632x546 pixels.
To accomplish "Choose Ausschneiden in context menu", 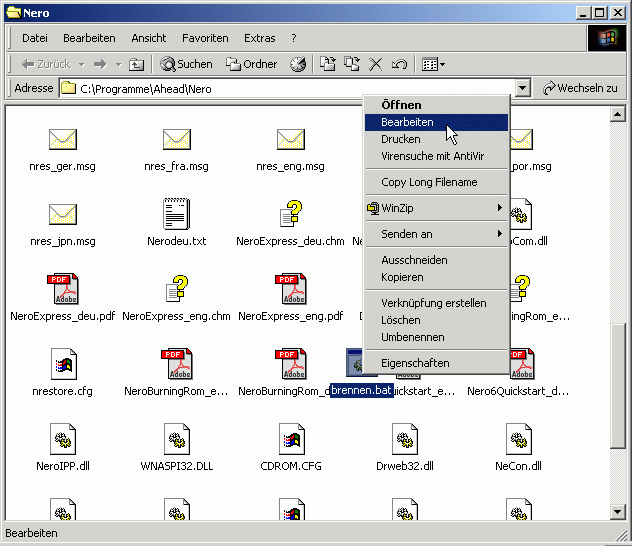I will 436,260.
